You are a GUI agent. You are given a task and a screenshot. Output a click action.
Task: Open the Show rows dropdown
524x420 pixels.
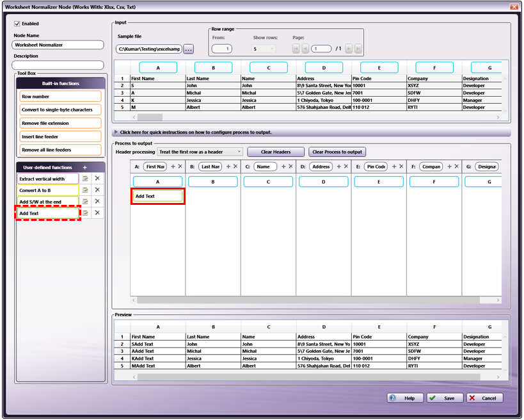coord(264,49)
